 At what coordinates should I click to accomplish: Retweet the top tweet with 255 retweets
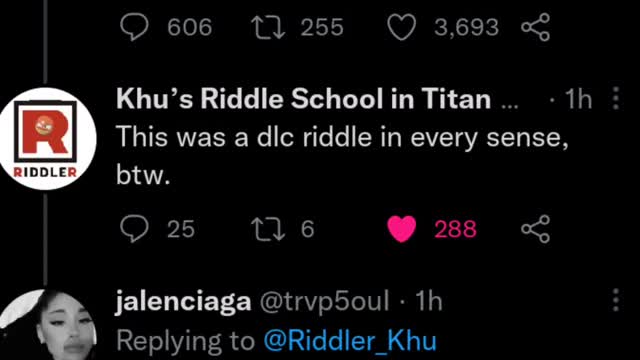[268, 27]
